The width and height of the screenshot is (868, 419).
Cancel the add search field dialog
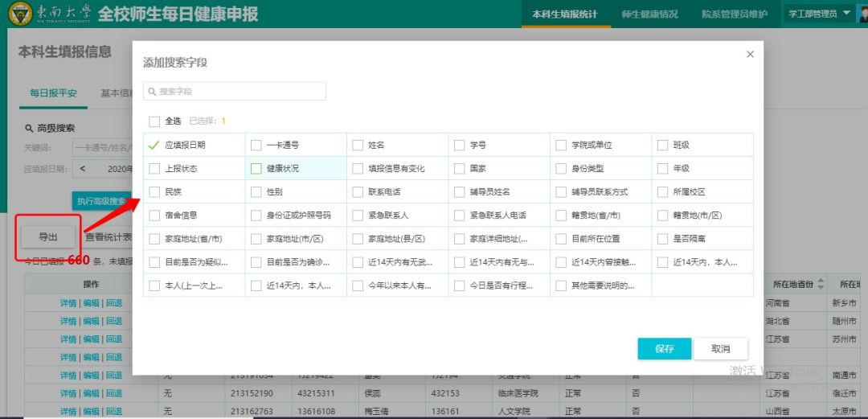[x=721, y=348]
